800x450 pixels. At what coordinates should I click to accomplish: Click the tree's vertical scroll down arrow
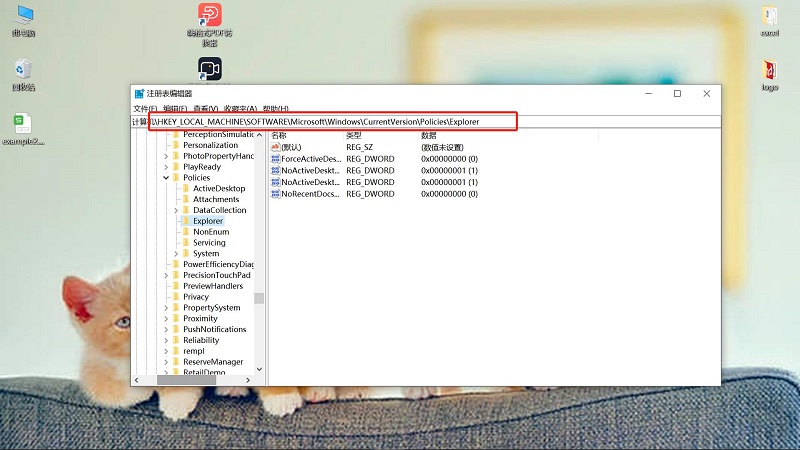[x=259, y=369]
